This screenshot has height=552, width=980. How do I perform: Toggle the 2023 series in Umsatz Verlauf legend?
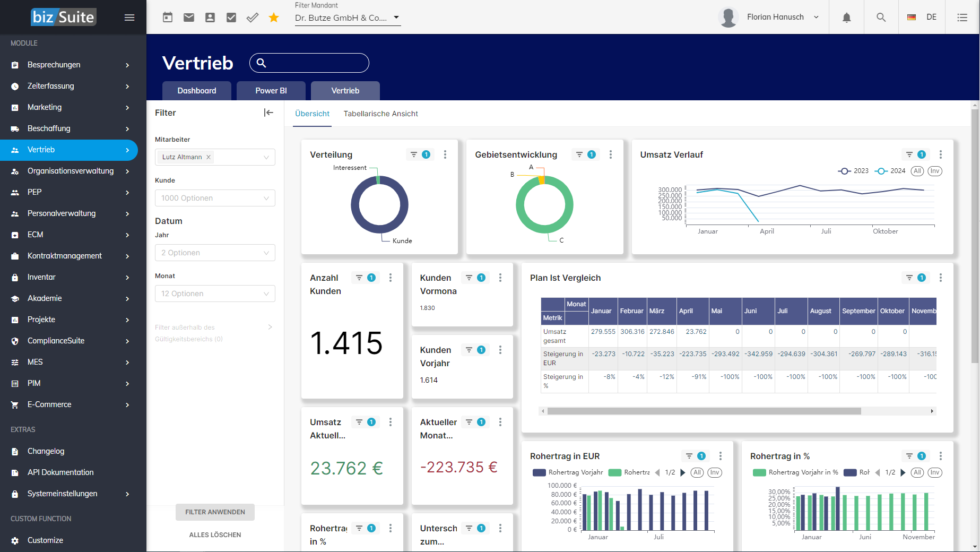[853, 171]
